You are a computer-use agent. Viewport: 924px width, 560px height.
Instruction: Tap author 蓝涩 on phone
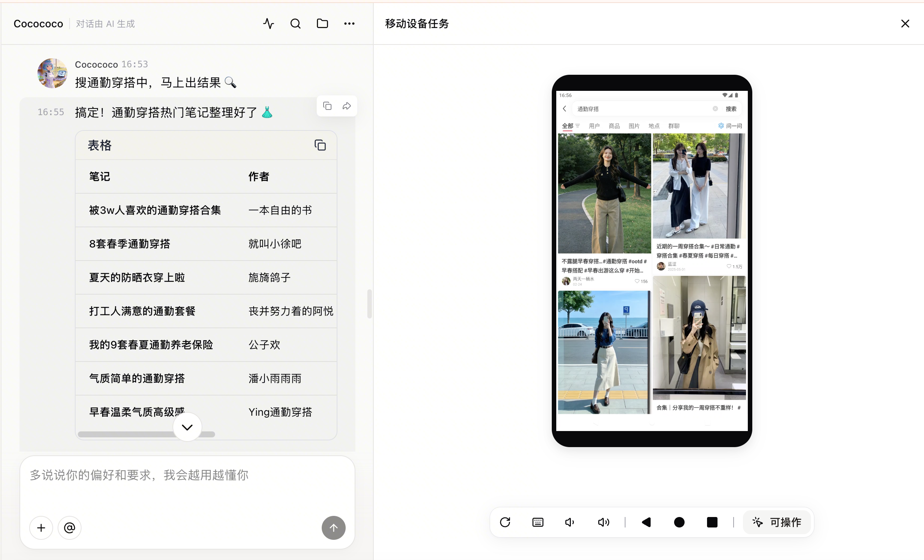(672, 264)
